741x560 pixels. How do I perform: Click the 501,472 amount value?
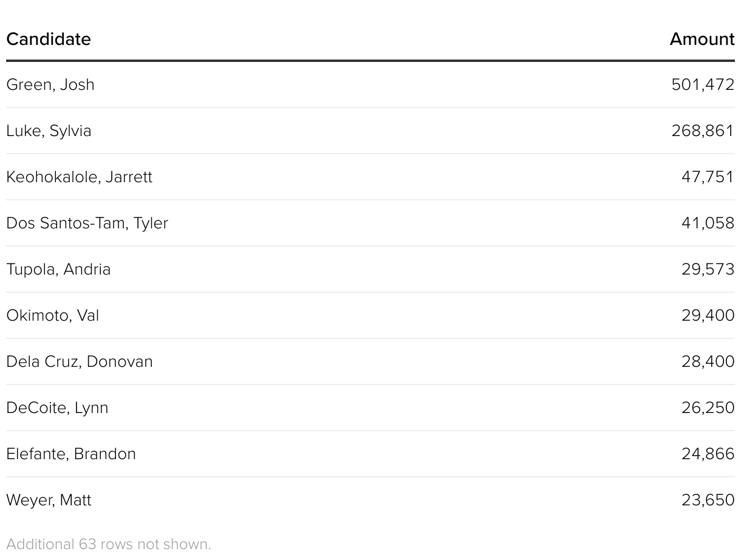coord(703,84)
